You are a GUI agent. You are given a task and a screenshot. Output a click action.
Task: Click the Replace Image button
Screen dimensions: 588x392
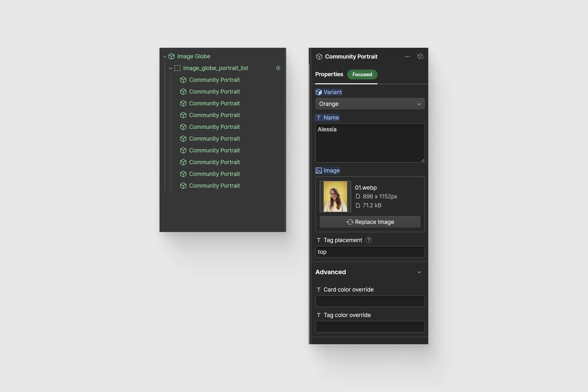pyautogui.click(x=370, y=222)
